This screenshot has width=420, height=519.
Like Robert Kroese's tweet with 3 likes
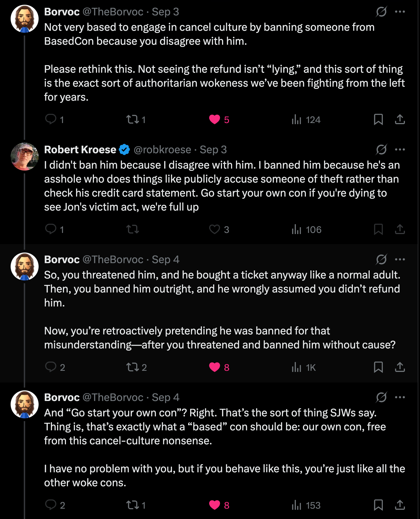point(215,229)
